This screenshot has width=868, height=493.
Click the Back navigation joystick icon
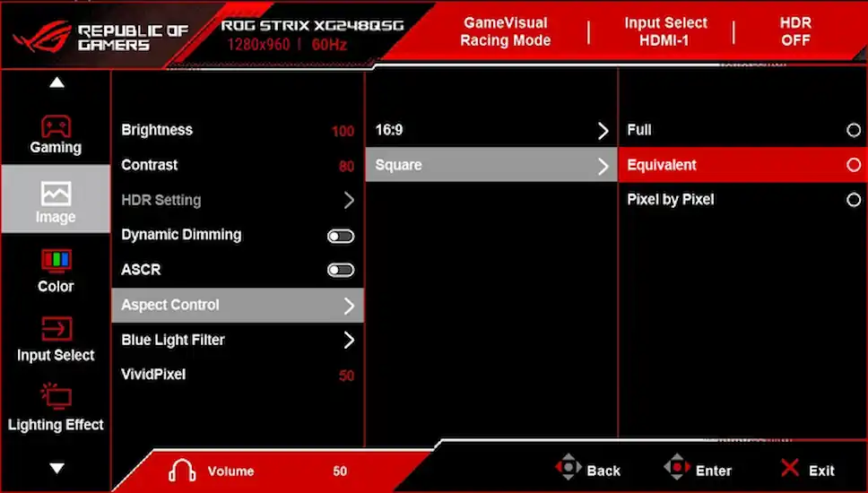click(569, 469)
